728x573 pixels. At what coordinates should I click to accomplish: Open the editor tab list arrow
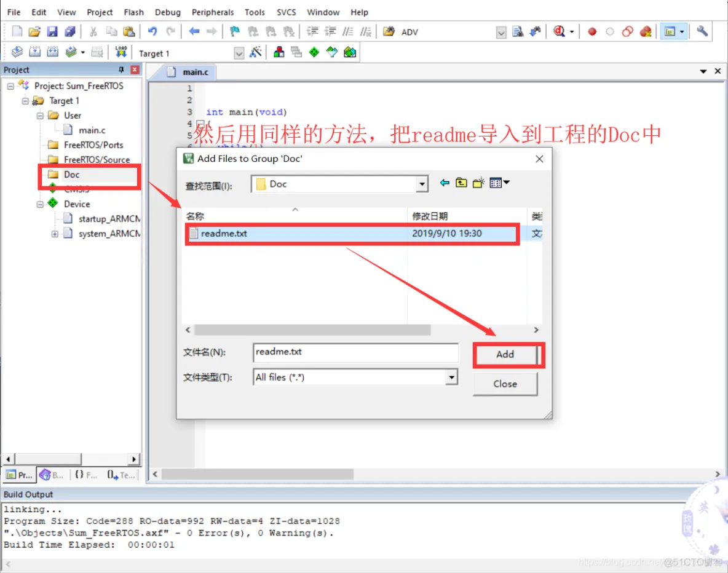pos(703,71)
